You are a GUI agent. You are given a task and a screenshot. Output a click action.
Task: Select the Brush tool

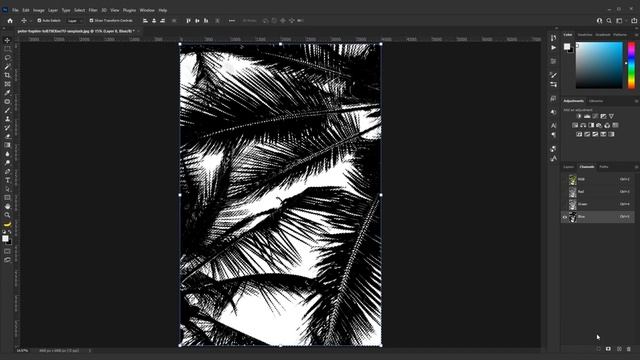(7, 110)
